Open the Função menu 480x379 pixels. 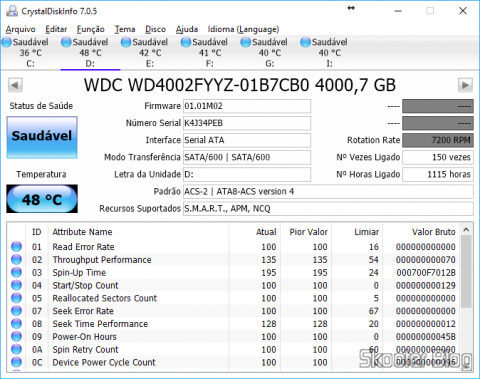point(91,29)
